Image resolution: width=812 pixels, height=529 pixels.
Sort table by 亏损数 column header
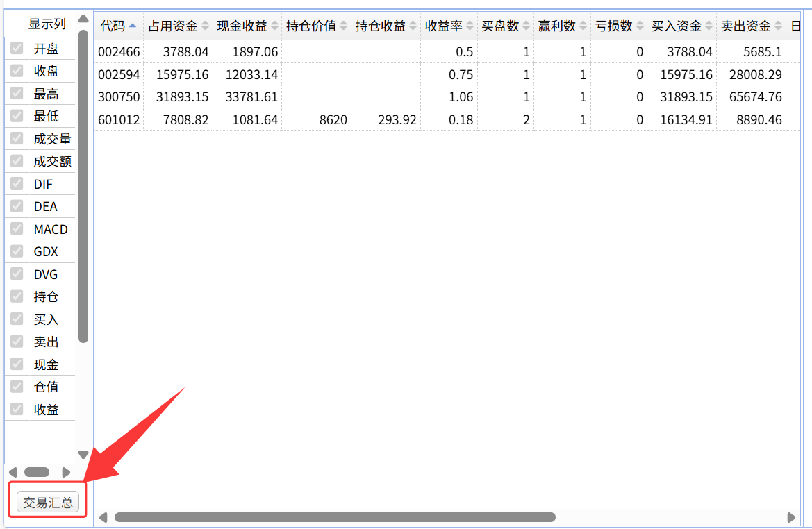pos(619,26)
